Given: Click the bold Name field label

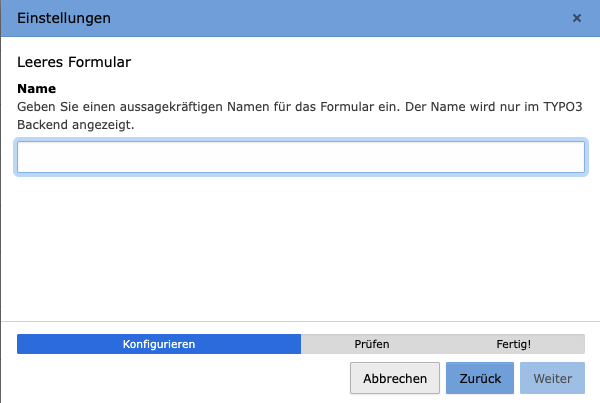Looking at the screenshot, I should tap(36, 88).
